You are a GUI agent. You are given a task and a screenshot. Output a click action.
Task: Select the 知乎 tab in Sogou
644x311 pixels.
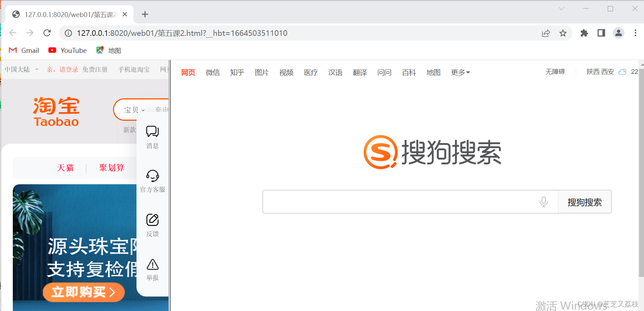[237, 72]
